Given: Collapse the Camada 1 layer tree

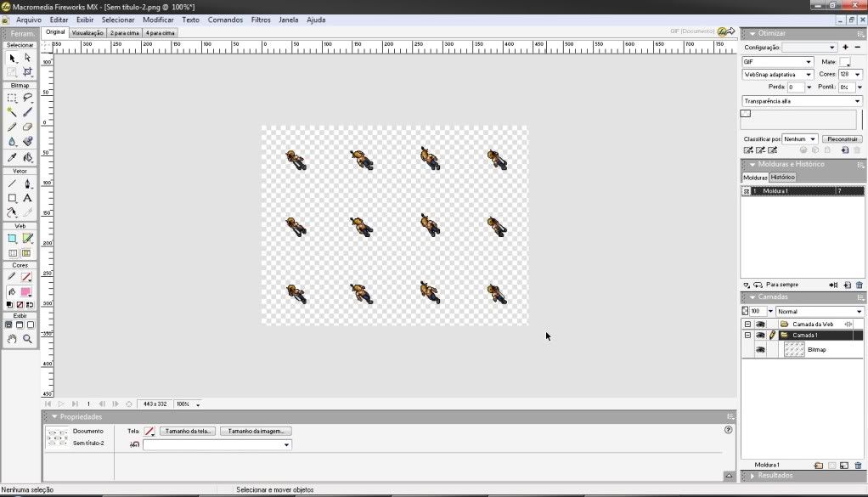Looking at the screenshot, I should (747, 336).
